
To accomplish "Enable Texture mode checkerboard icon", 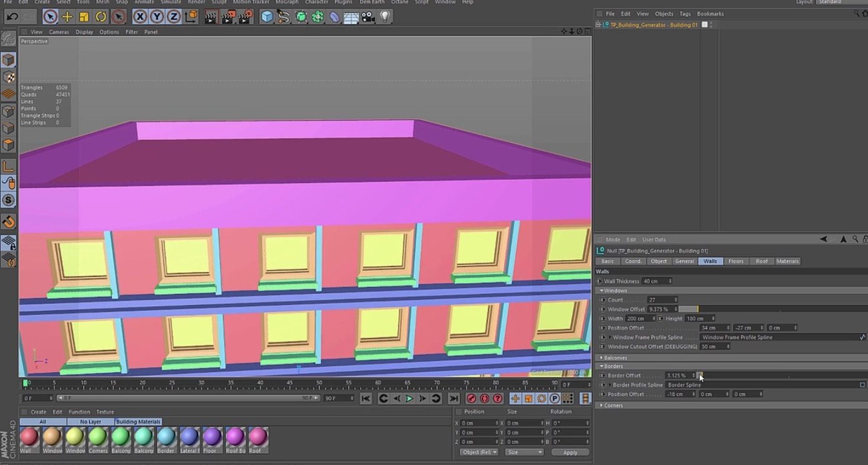I will tap(9, 77).
